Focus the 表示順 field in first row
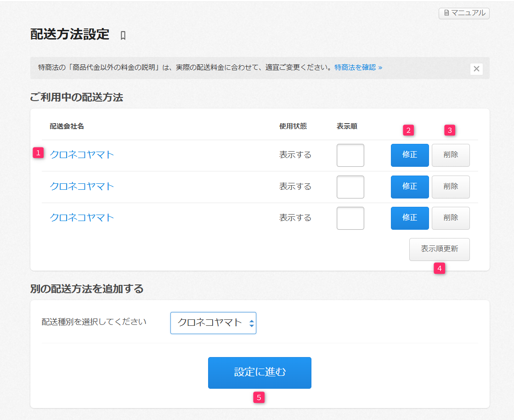The image size is (514, 420). (350, 155)
